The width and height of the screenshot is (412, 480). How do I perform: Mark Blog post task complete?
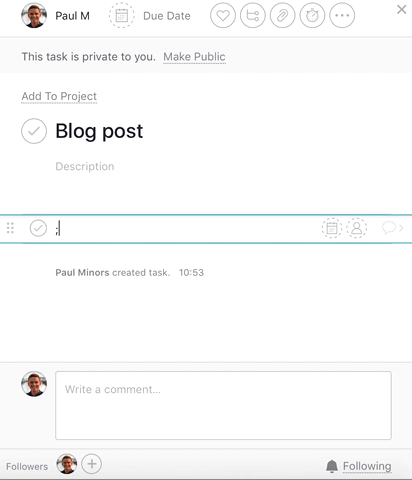(x=34, y=131)
